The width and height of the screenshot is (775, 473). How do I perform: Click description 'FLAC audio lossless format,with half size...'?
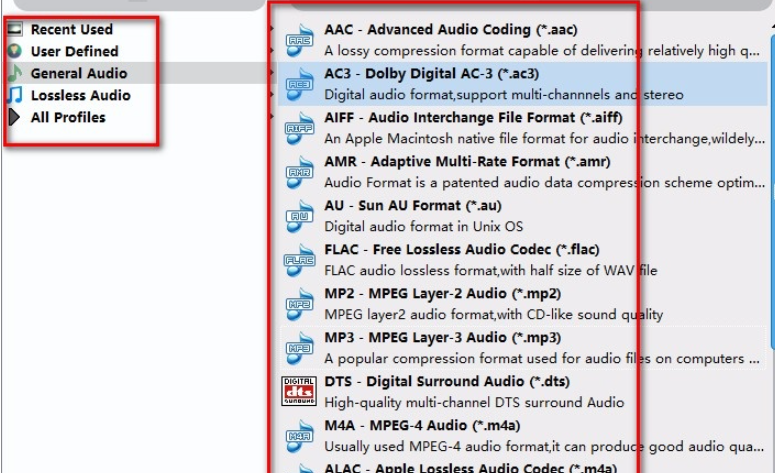tap(491, 271)
